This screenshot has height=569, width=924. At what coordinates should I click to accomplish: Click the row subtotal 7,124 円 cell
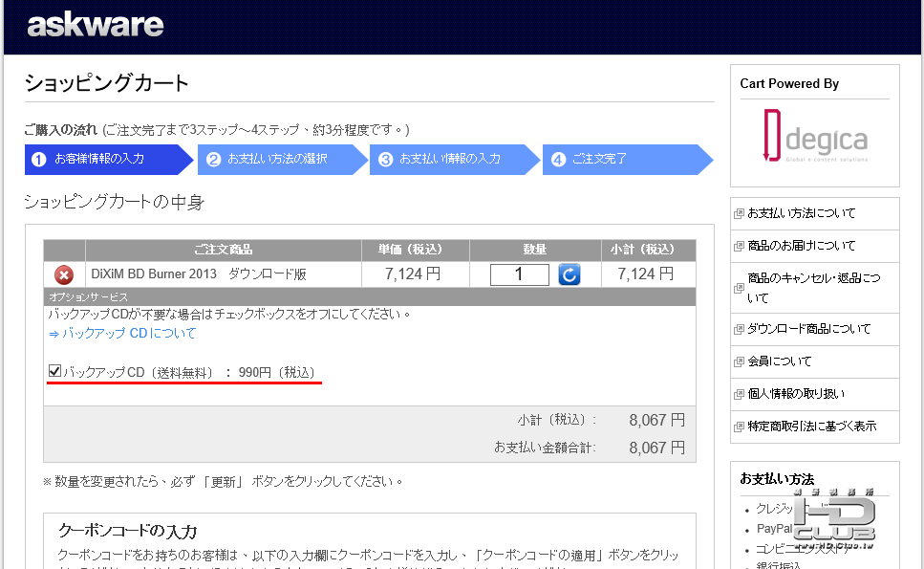(646, 274)
